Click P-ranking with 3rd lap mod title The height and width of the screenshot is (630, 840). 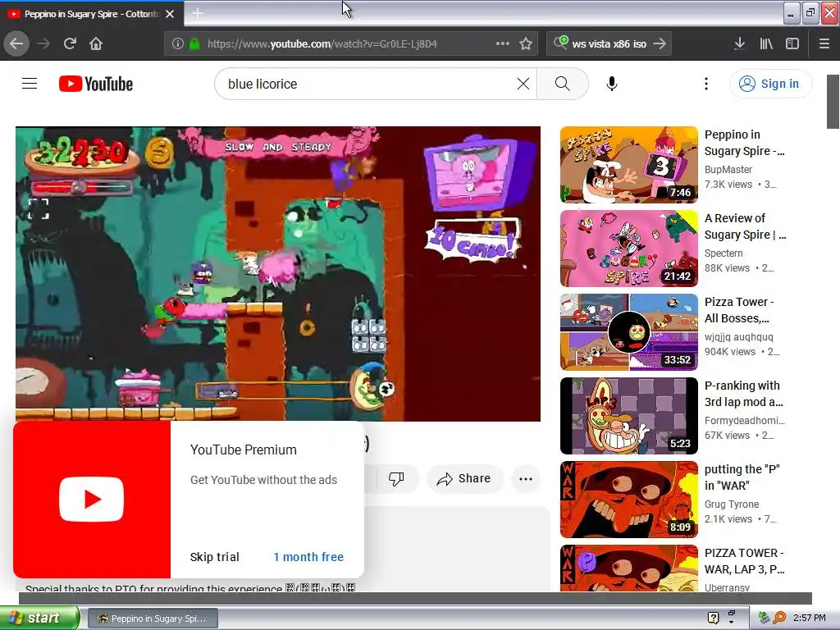tap(743, 393)
